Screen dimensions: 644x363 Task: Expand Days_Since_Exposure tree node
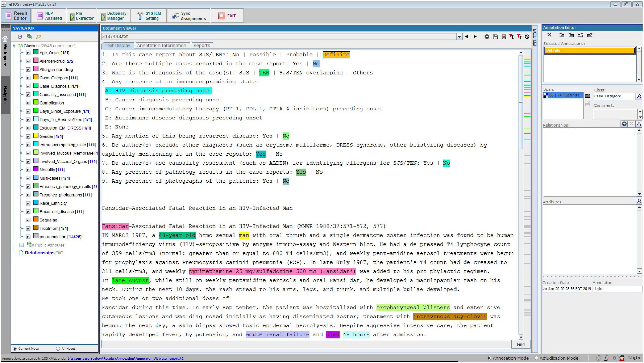(x=21, y=111)
